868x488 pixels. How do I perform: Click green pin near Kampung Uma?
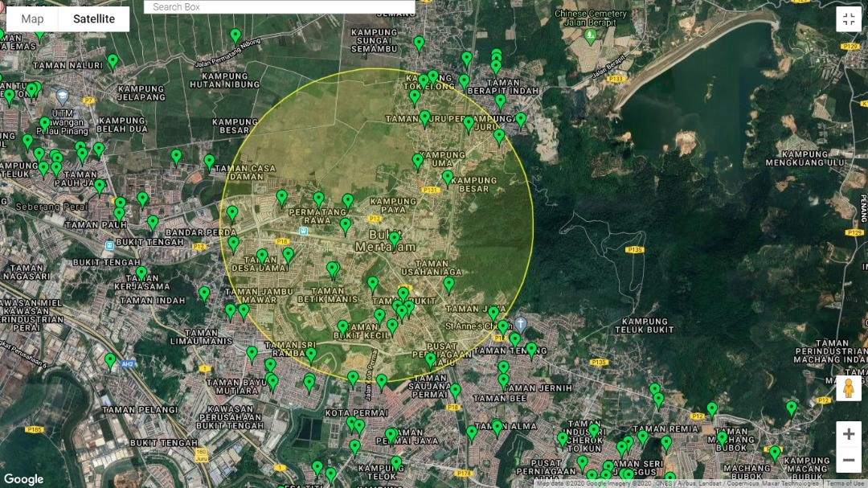pos(418,161)
